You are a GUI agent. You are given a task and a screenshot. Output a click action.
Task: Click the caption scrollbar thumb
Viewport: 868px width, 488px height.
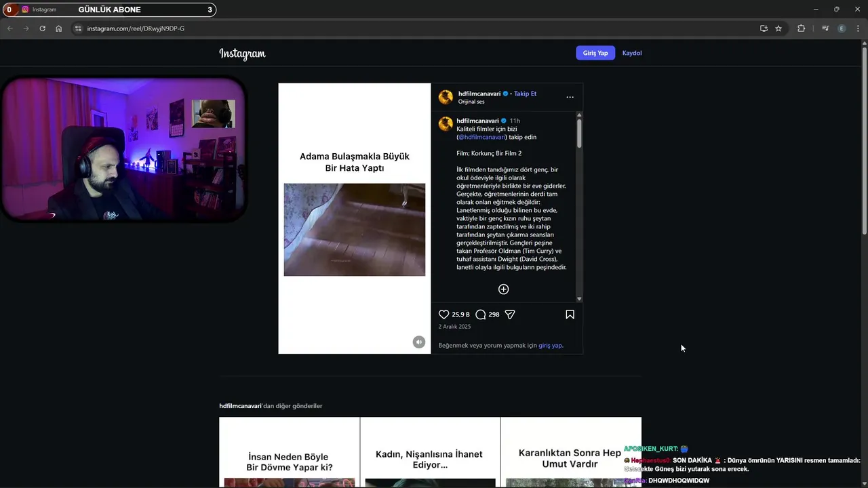tap(579, 134)
